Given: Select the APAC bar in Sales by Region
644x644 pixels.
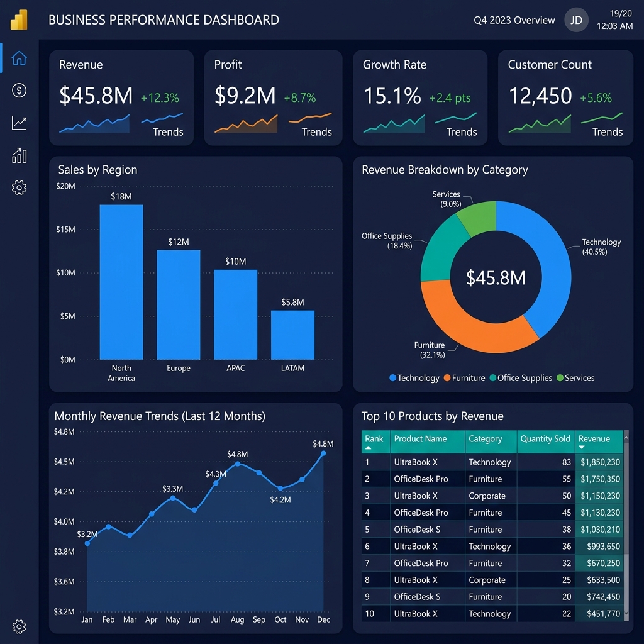Looking at the screenshot, I should 235,314.
